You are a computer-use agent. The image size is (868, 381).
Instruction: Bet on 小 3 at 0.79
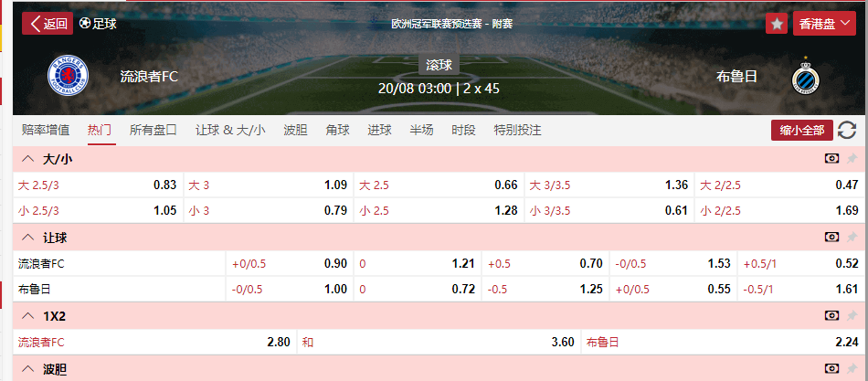269,210
